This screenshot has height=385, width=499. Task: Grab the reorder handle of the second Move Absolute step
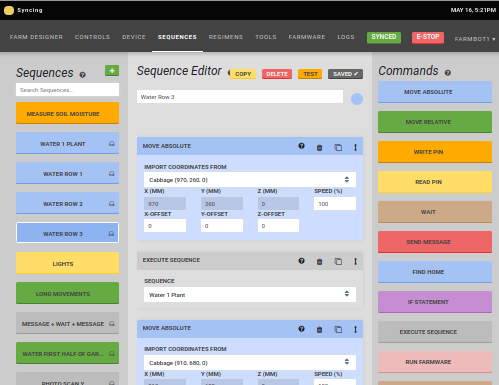(355, 329)
